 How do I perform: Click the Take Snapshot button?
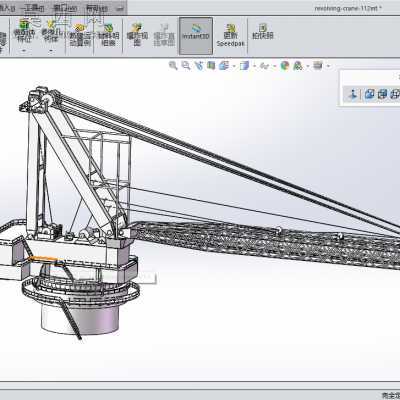click(x=263, y=32)
